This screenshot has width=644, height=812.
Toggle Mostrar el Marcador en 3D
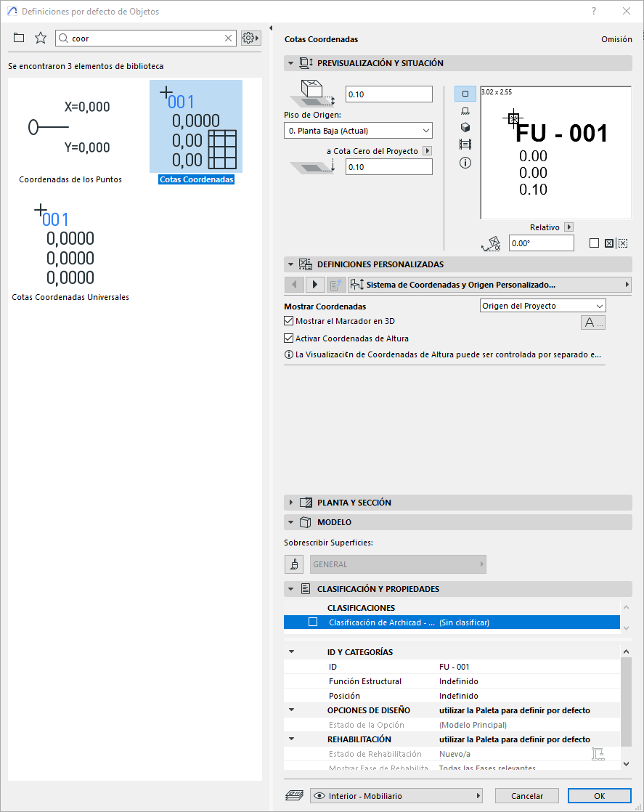point(289,321)
